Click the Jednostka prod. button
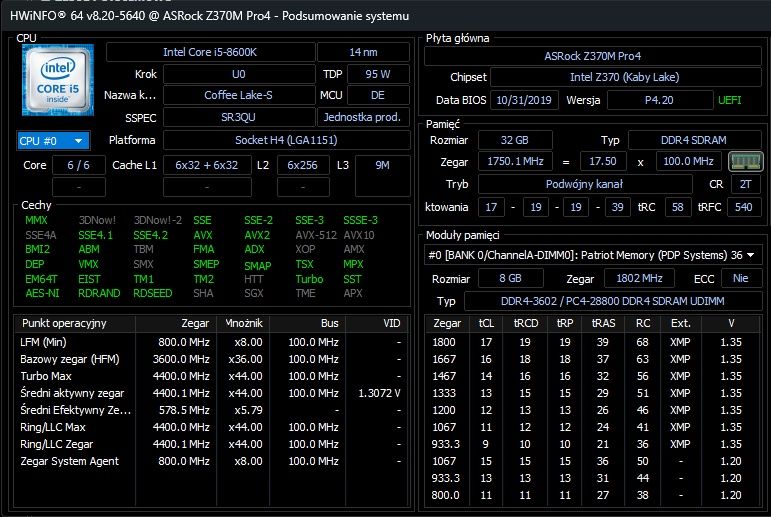This screenshot has height=517, width=771. pos(362,117)
